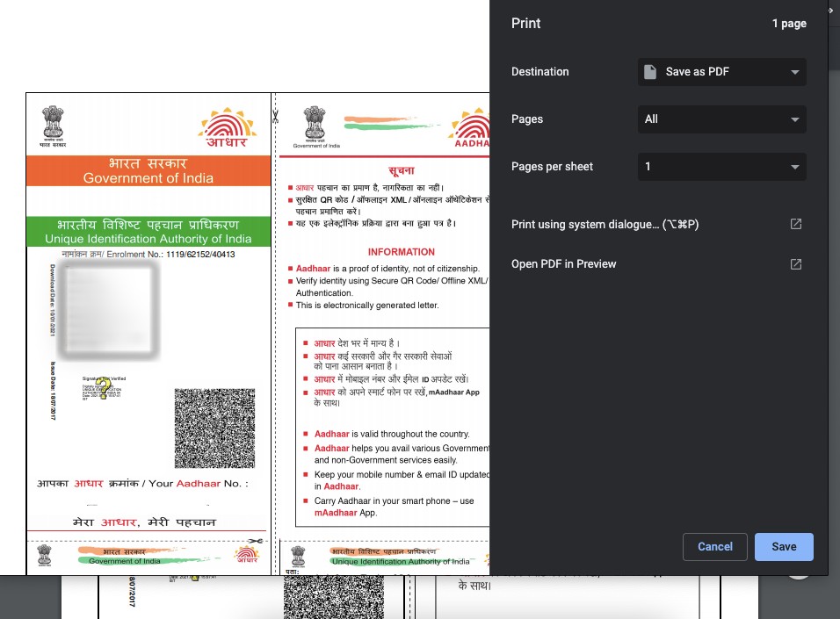Open the Pages dropdown showing All
Screen dimensions: 840x619
721,119
